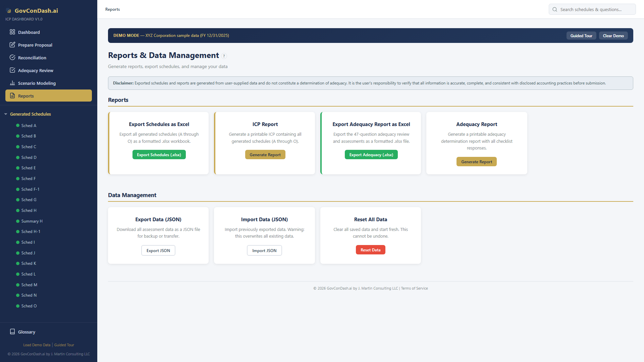Open the Summary H schedule

(x=32, y=221)
